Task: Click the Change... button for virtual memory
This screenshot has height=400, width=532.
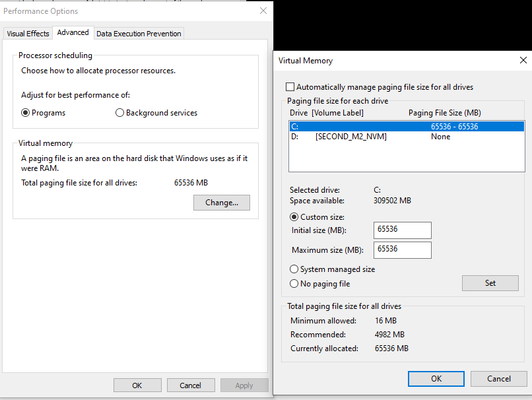Action: pos(222,203)
